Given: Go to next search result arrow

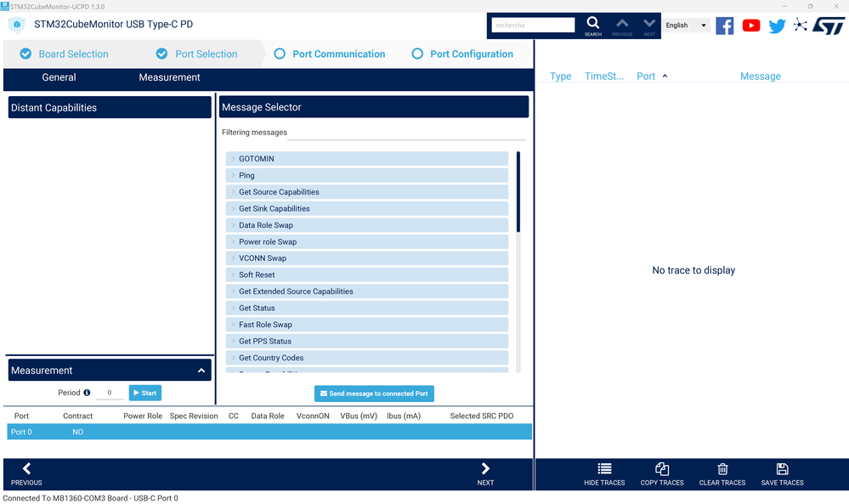Looking at the screenshot, I should (649, 23).
